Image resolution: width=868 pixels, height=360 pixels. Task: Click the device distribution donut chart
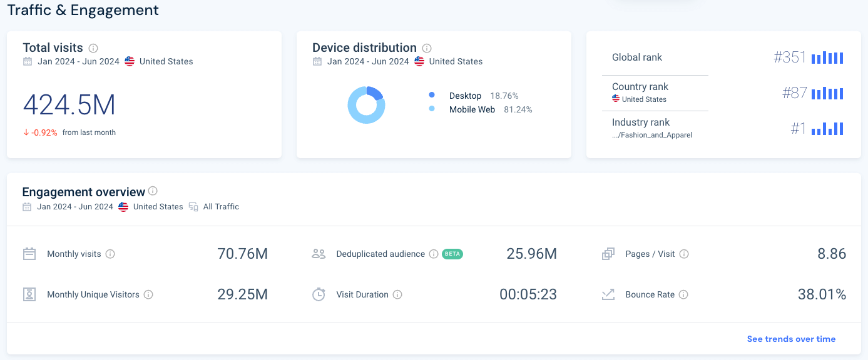point(366,104)
